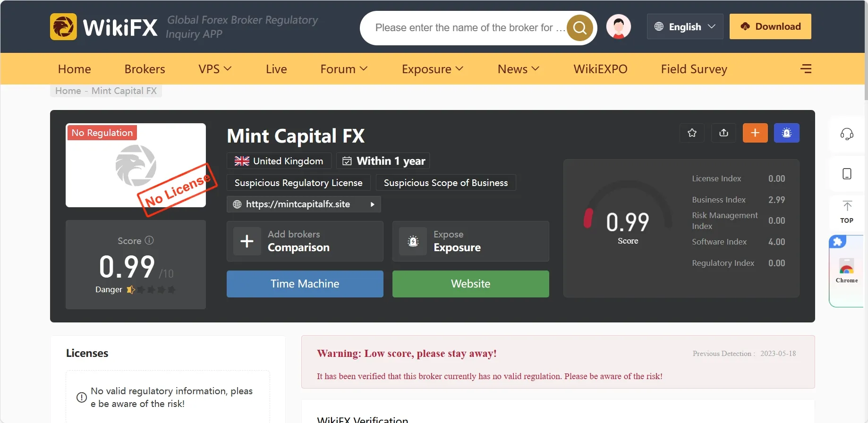Go to Home in navigation bar
The height and width of the screenshot is (423, 868).
click(75, 69)
